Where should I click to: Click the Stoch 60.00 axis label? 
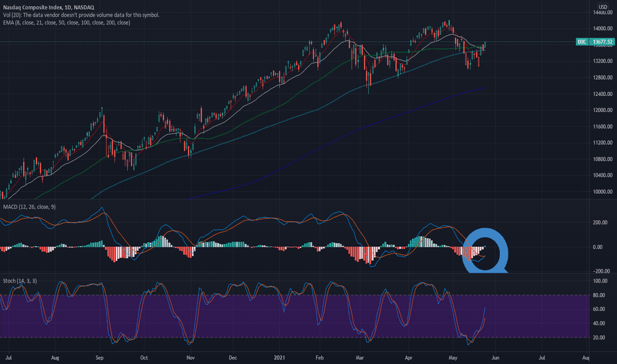pos(599,309)
